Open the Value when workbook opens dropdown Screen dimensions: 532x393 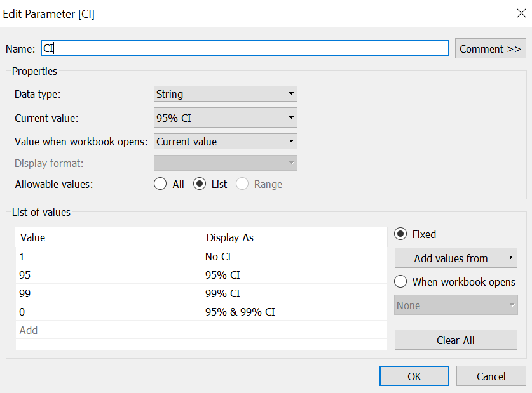tap(225, 142)
